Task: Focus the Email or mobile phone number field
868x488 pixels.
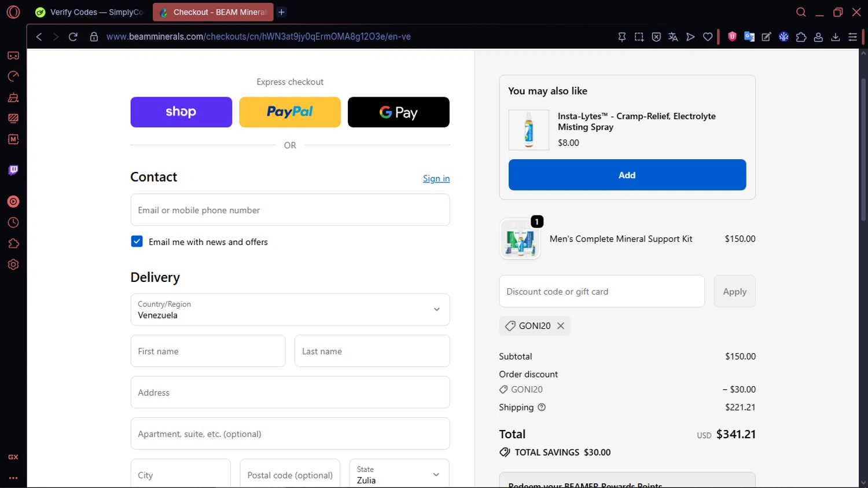Action: tap(290, 210)
